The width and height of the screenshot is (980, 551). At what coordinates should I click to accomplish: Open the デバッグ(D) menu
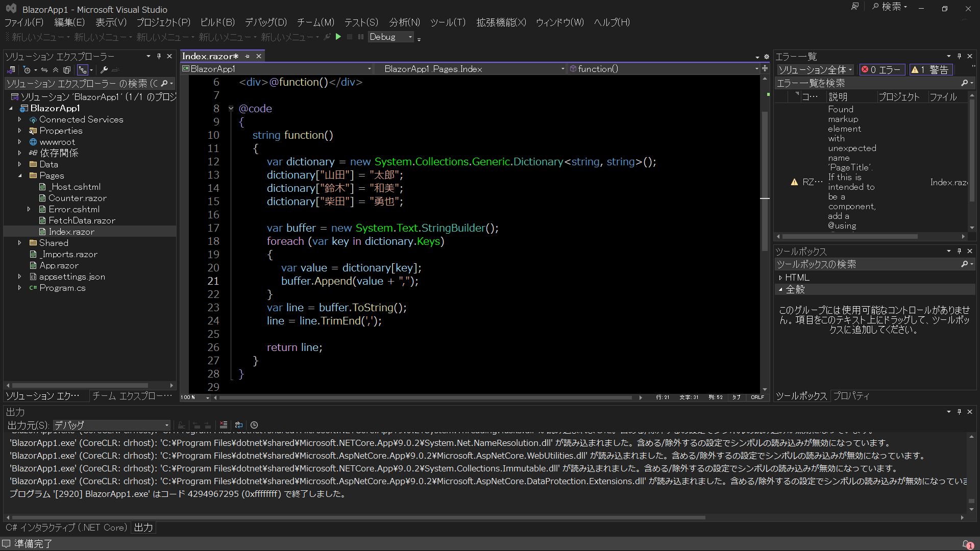(x=266, y=22)
